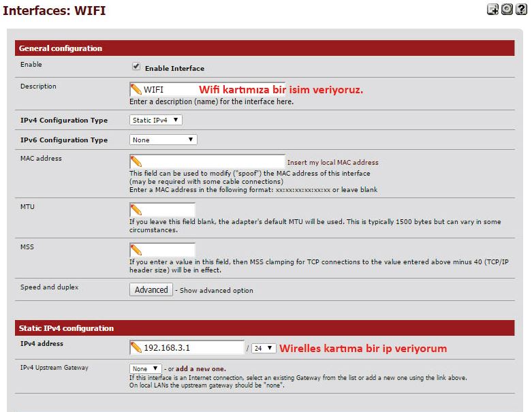This screenshot has height=412, width=532.
Task: Open the question mark help icon
Action: pyautogui.click(x=521, y=10)
